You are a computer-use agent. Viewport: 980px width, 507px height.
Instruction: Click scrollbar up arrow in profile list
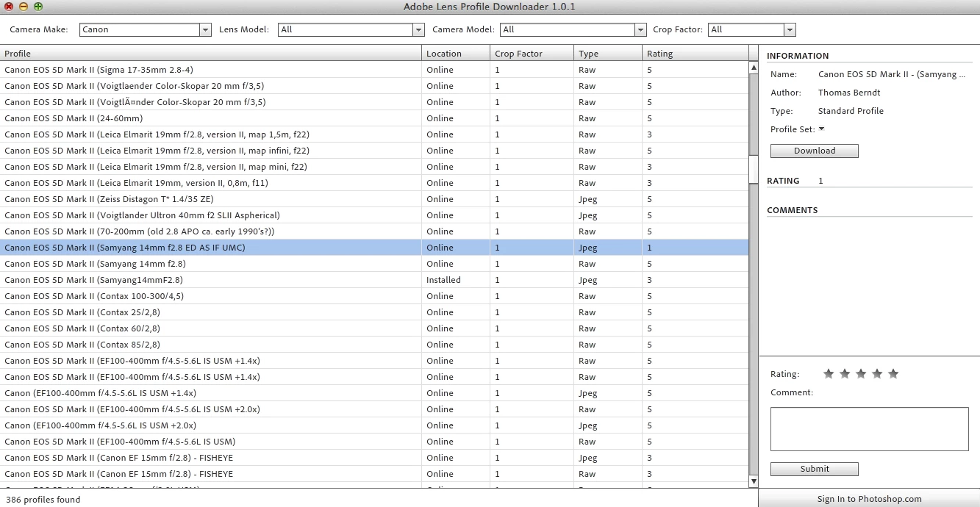click(754, 67)
